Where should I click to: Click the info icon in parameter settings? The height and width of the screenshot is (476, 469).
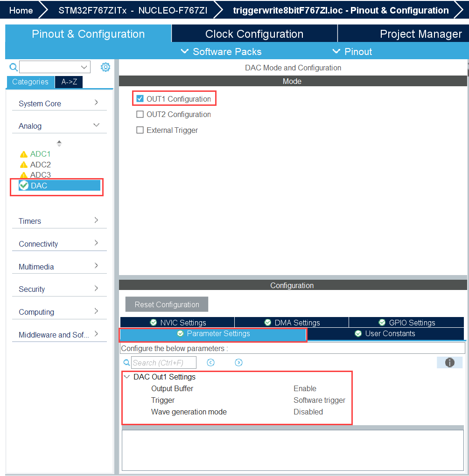pyautogui.click(x=449, y=363)
